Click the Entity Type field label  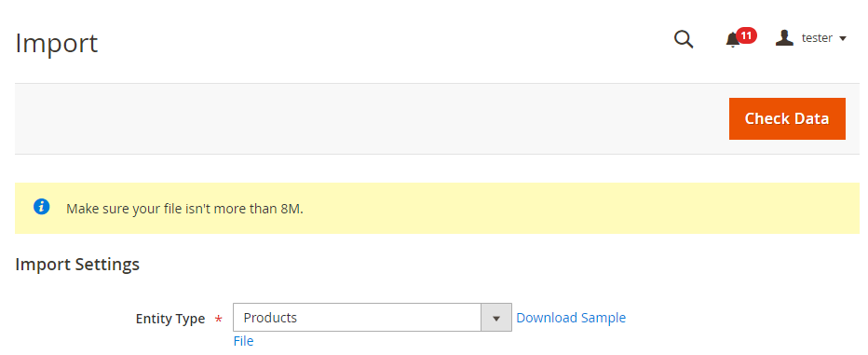[170, 319]
